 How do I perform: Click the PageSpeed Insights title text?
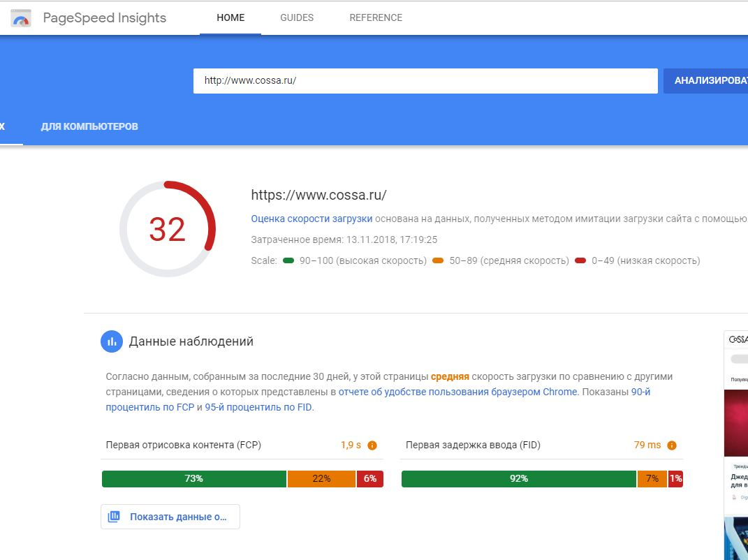[105, 18]
